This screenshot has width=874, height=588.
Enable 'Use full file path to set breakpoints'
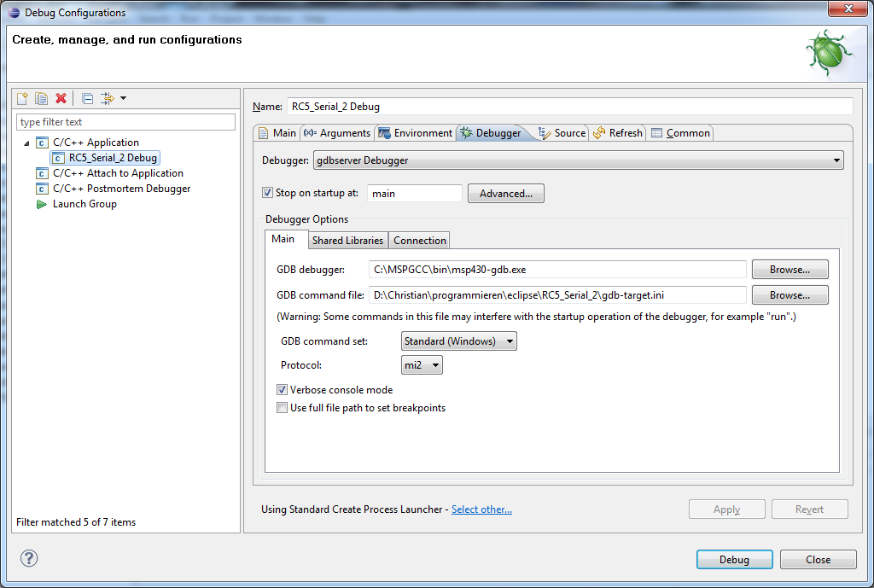click(282, 407)
